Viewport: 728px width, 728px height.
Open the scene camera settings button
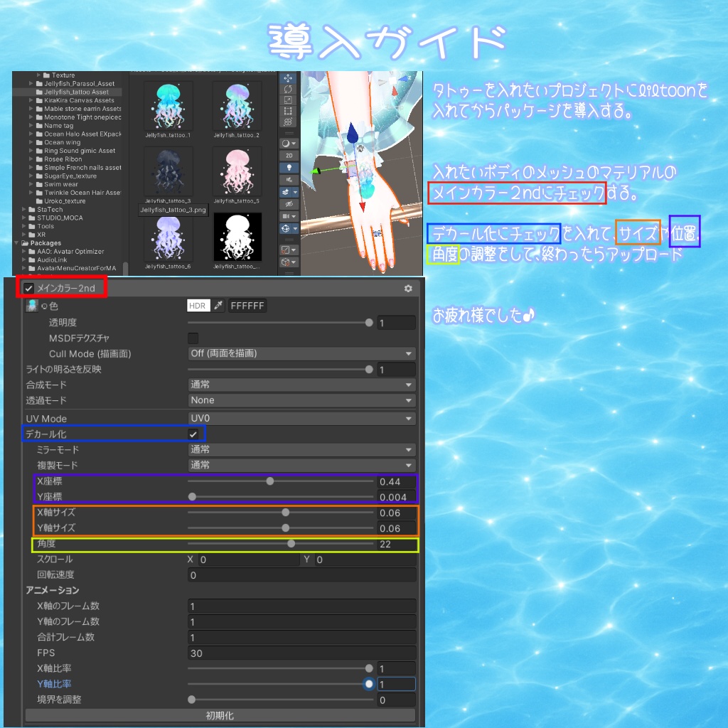pos(289,216)
